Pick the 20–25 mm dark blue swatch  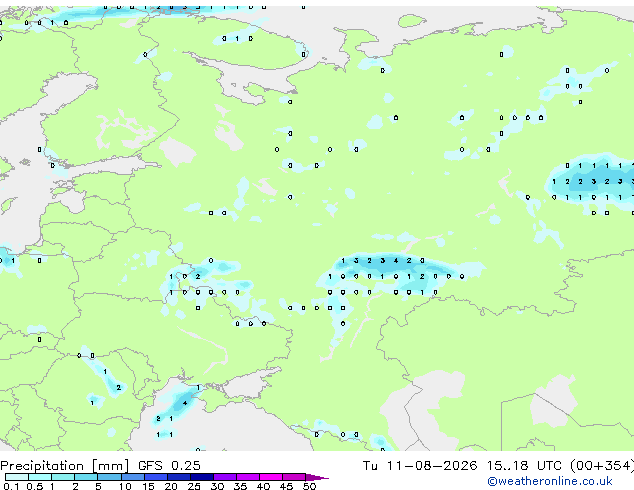[x=178, y=477]
